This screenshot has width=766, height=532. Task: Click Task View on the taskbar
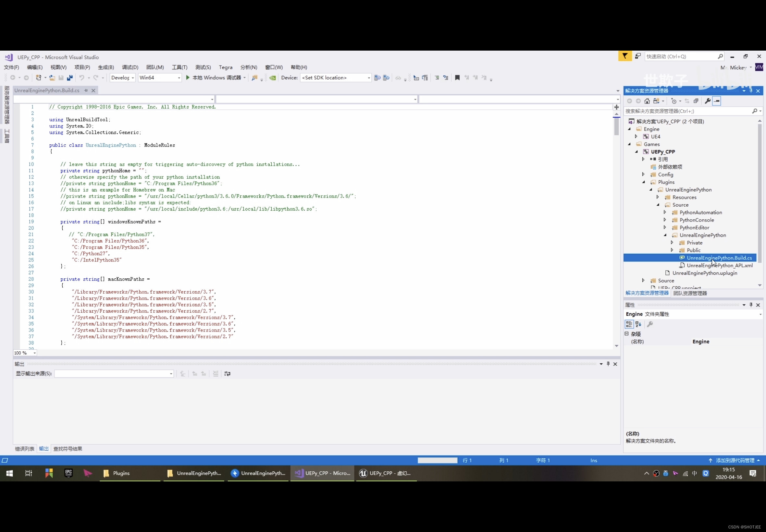tap(28, 473)
